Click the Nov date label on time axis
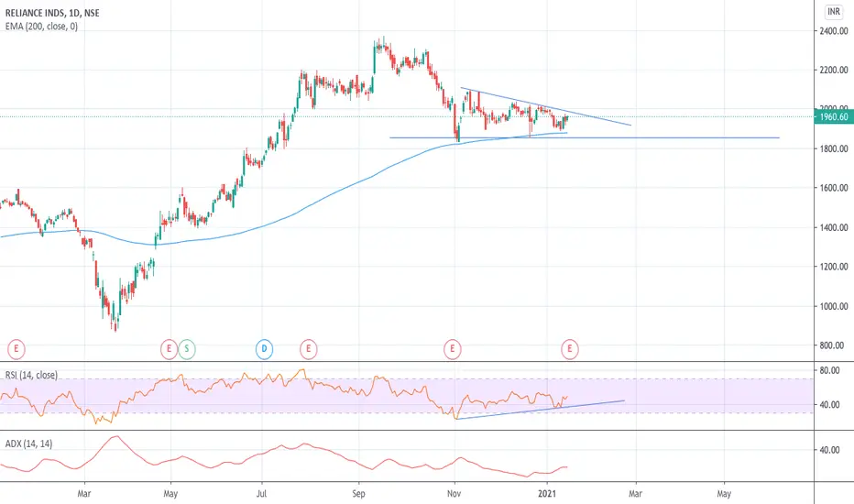Image resolution: width=854 pixels, height=504 pixels. pyautogui.click(x=454, y=494)
